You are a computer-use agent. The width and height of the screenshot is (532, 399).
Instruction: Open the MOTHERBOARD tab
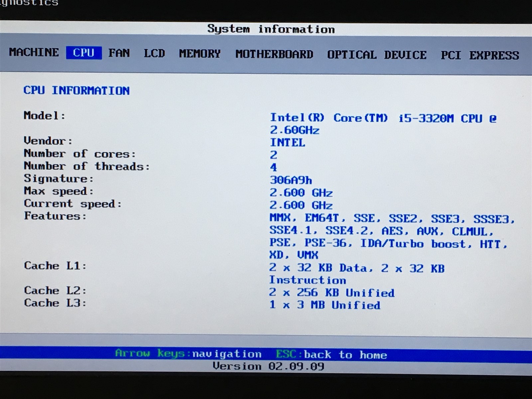(x=274, y=54)
